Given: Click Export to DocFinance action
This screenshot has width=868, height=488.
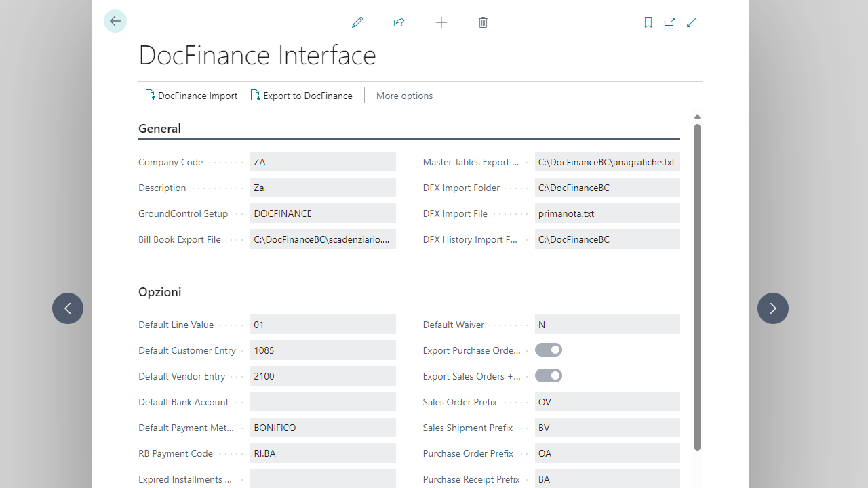Looking at the screenshot, I should [301, 96].
